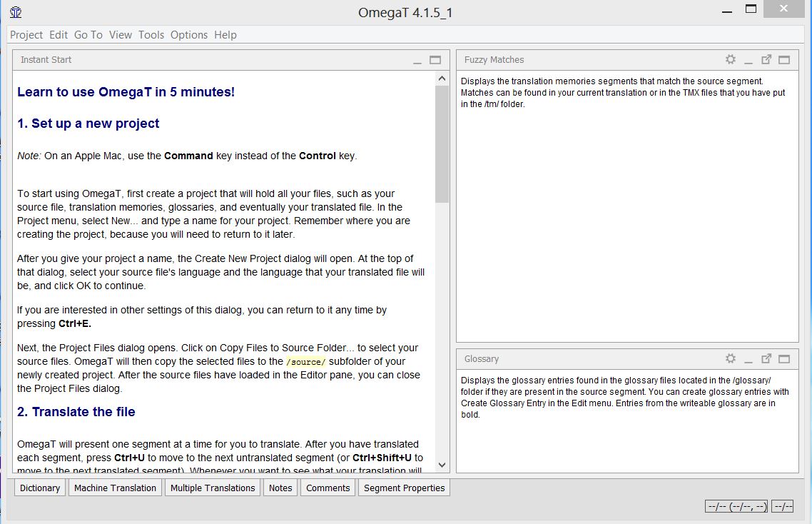Open the Help menu
Image resolution: width=812 pixels, height=524 pixels.
(x=225, y=35)
